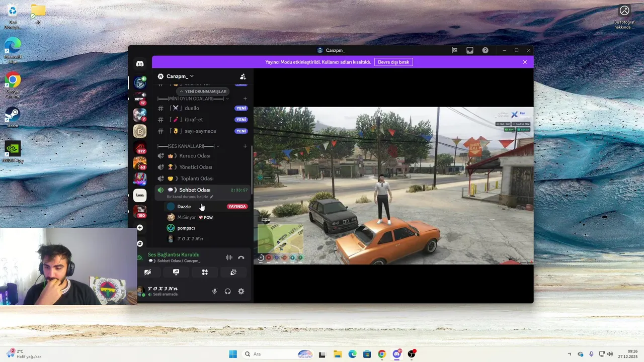The width and height of the screenshot is (644, 362).
Task: Join Toplantı Odası voice channel
Action: pos(202,178)
